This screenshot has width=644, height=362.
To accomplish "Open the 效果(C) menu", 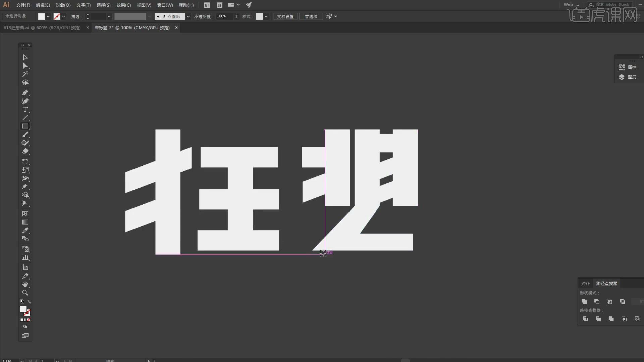I will coord(123,5).
